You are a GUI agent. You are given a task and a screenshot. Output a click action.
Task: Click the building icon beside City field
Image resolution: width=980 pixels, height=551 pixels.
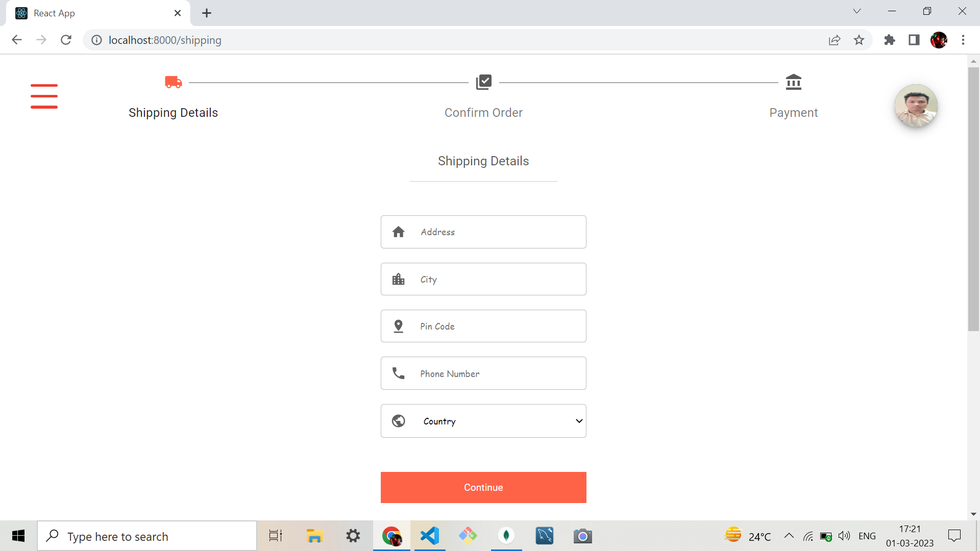[399, 279]
